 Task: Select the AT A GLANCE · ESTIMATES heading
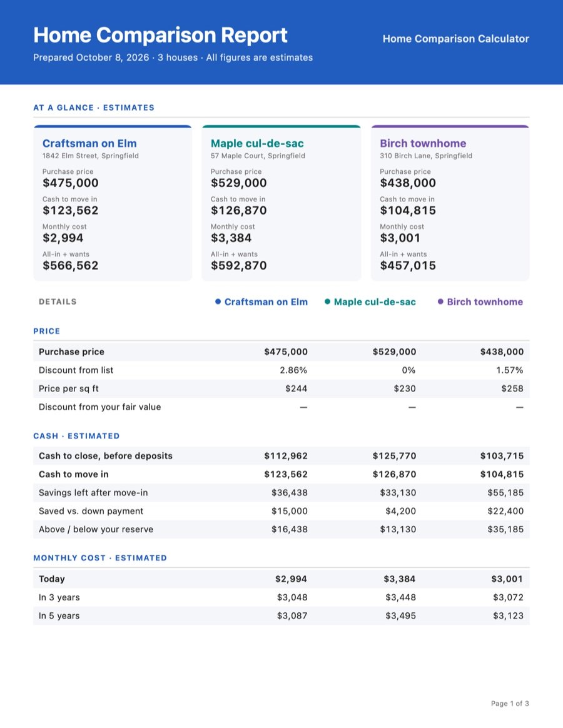point(94,108)
